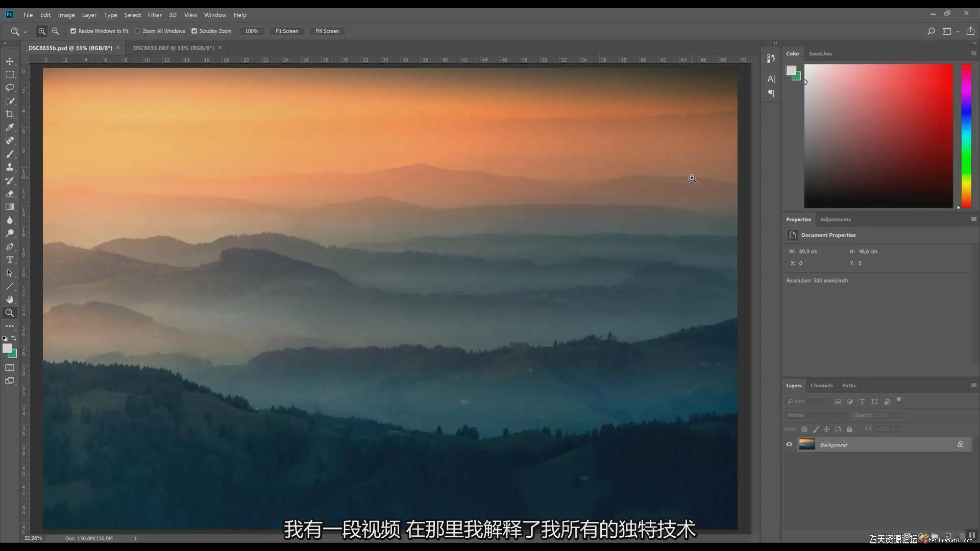Uncheck Resize Windows to Fit
Screen dimensions: 980x551
[73, 31]
